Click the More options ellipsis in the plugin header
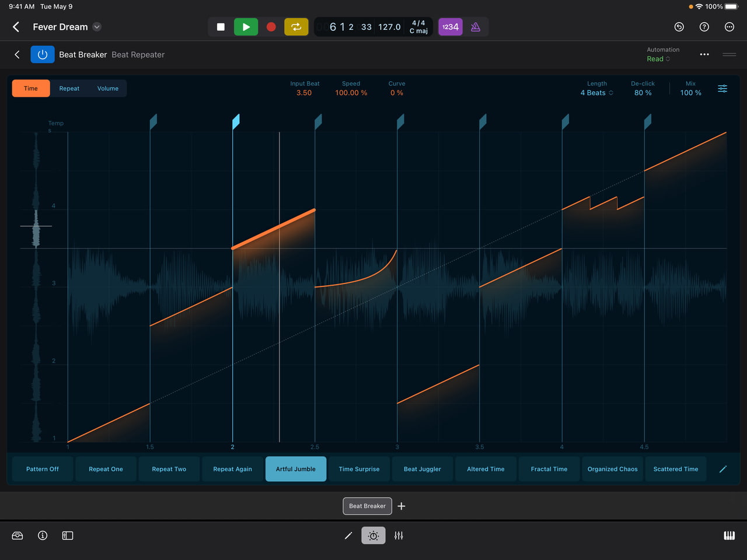The height and width of the screenshot is (560, 747). (704, 54)
